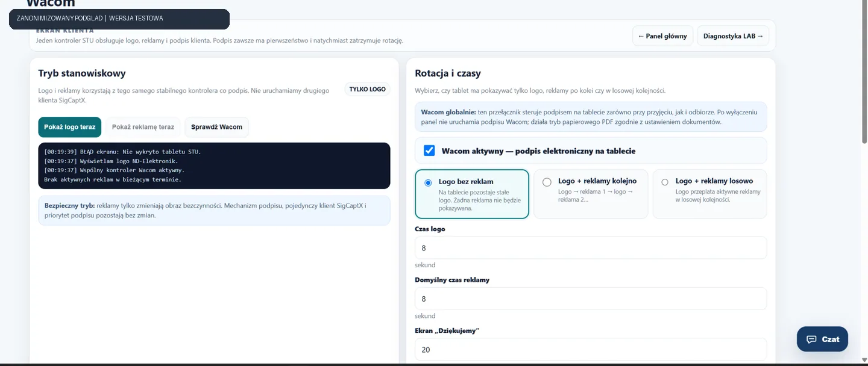Click the Ekran Dziękujemy duration input field
The width and height of the screenshot is (868, 366).
coord(591,349)
